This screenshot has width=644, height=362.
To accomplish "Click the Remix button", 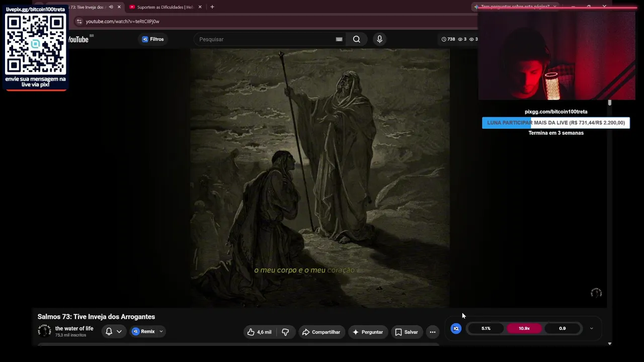I will click(143, 331).
